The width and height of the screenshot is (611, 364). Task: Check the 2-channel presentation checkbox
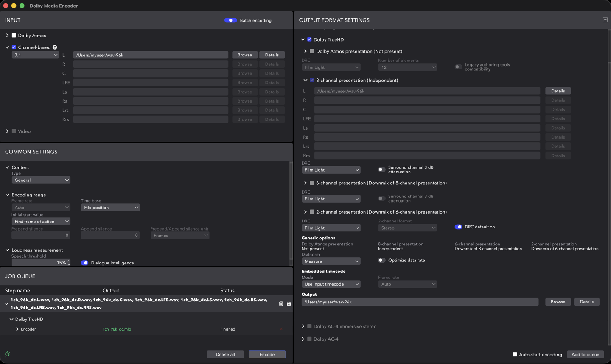312,212
